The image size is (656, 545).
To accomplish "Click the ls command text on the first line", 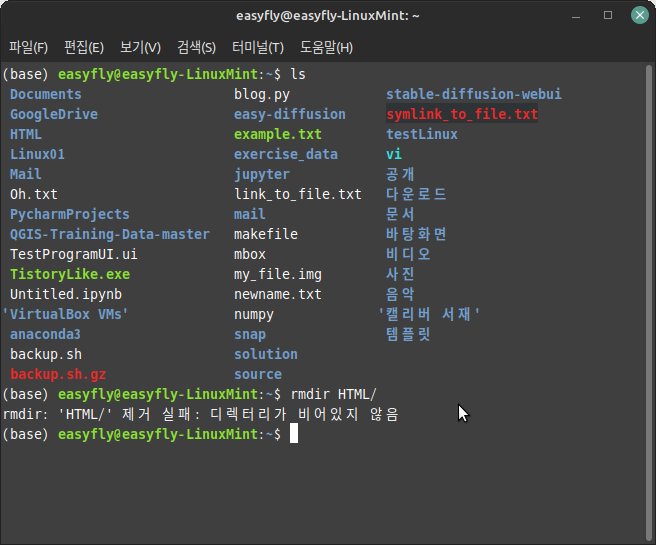I will (x=298, y=74).
